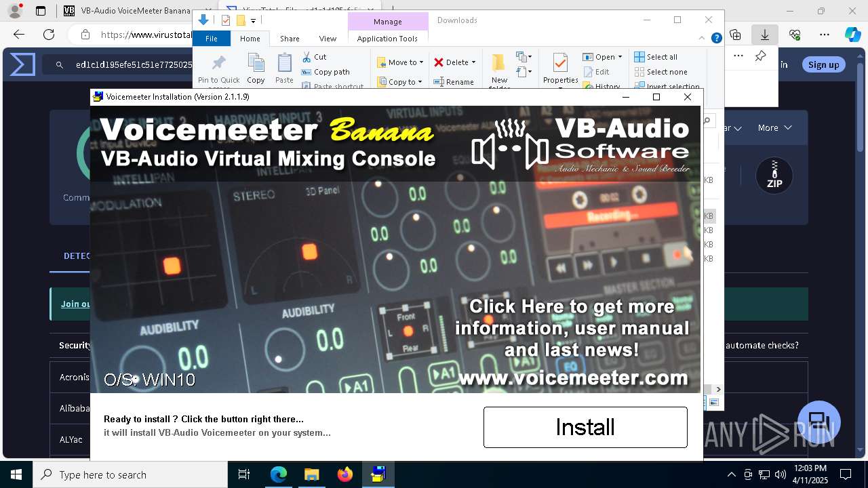Open Edge Downloads icon
Screen dimensions: 868x488
pos(765,35)
